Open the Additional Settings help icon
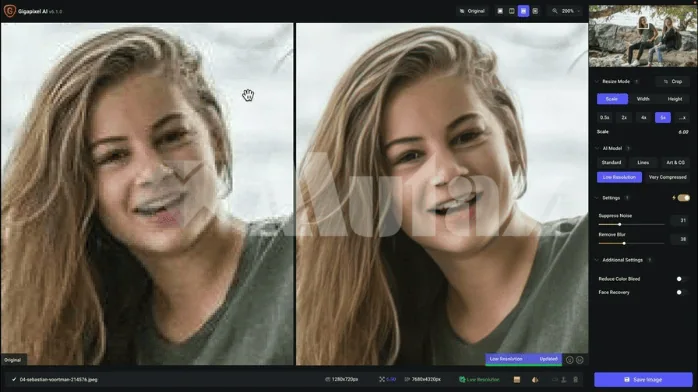This screenshot has width=698, height=392. point(649,260)
